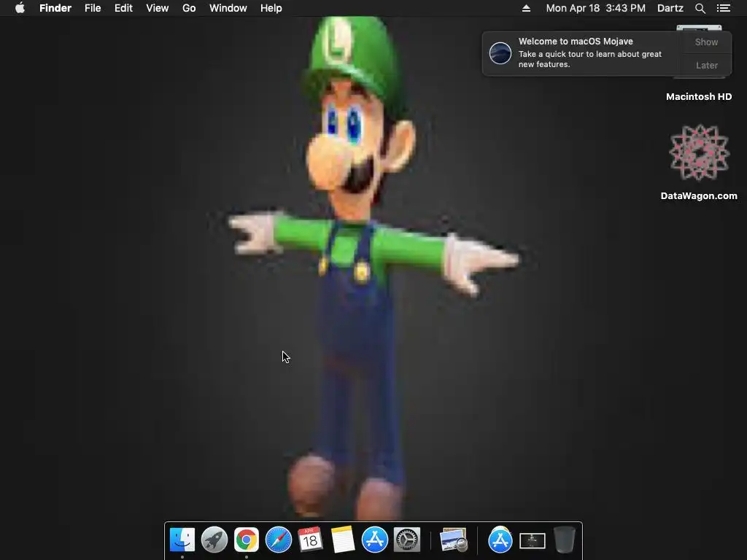The width and height of the screenshot is (747, 560).
Task: Open Preview app icon in Dock
Action: [454, 540]
